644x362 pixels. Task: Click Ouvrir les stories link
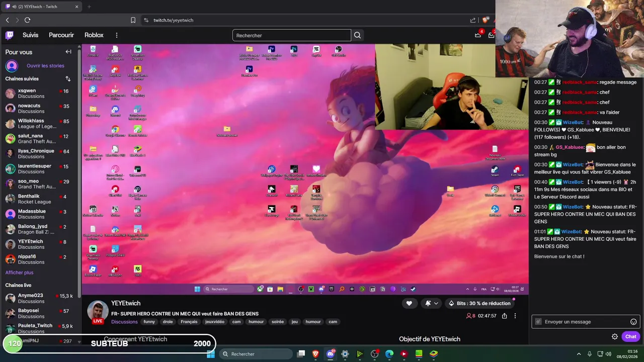coord(45,66)
